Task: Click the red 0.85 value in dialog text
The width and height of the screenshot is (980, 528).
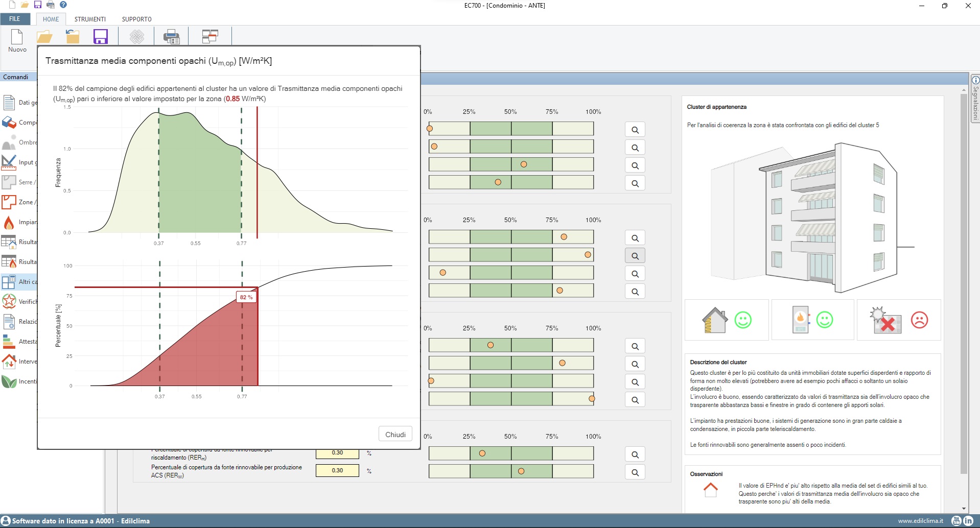Action: click(232, 99)
